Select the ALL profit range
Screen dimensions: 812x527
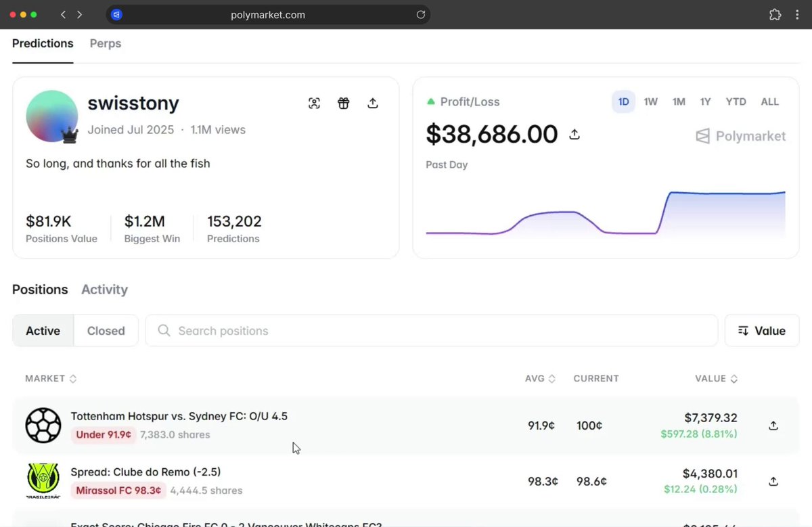pos(770,101)
